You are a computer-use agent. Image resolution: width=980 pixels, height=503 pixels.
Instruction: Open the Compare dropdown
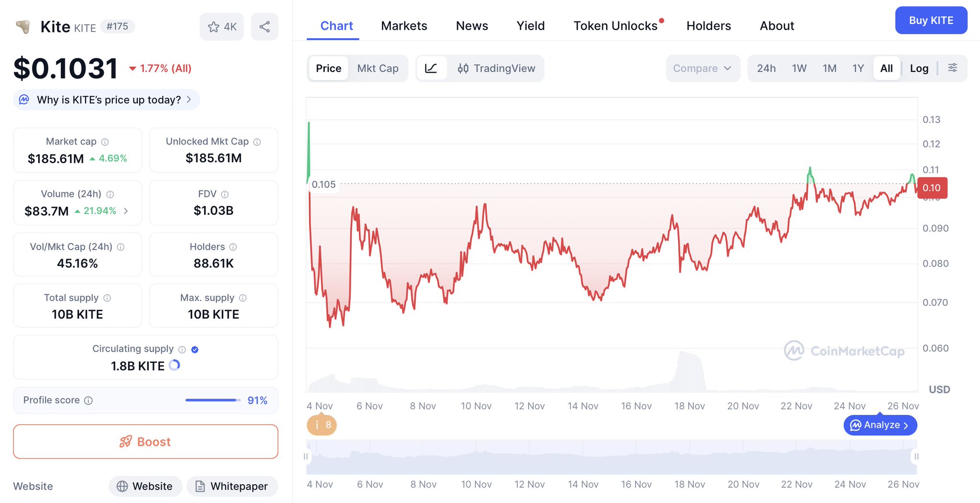(702, 68)
